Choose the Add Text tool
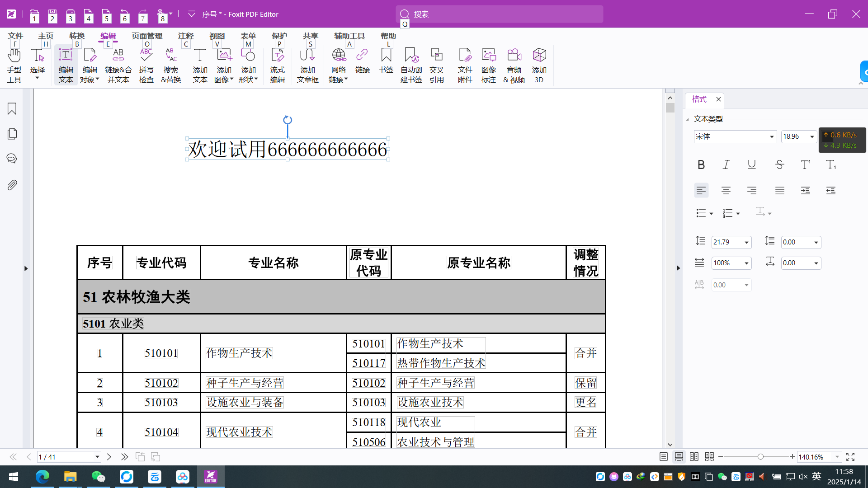The height and width of the screenshot is (488, 868). pos(200,66)
